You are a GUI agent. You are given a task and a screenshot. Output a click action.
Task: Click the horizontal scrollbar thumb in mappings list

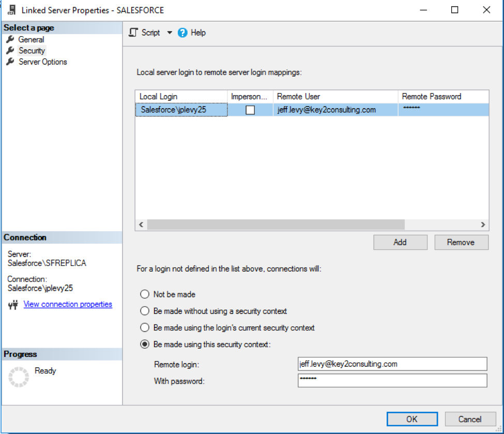point(276,225)
